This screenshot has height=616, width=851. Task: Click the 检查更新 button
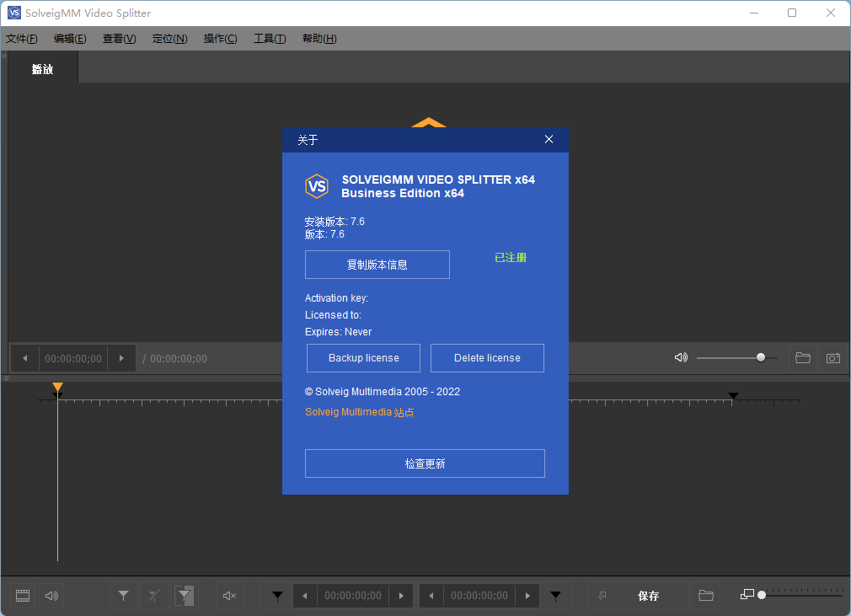425,463
